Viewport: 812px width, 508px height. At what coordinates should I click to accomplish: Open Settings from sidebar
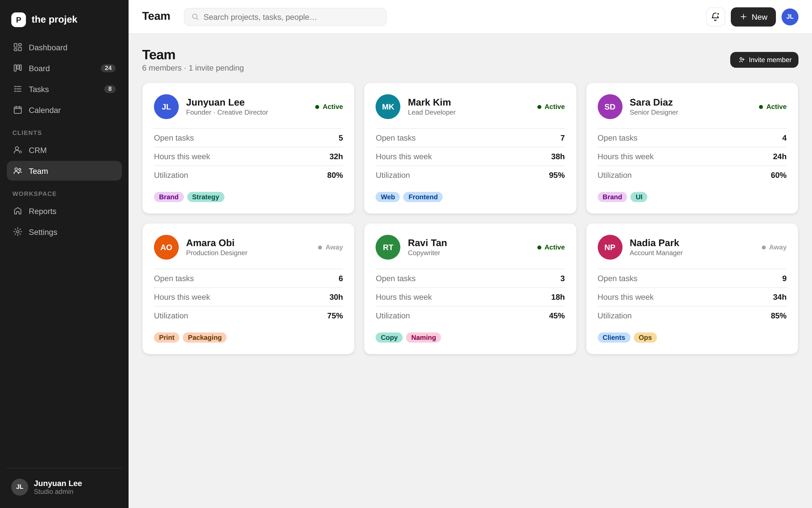click(64, 232)
